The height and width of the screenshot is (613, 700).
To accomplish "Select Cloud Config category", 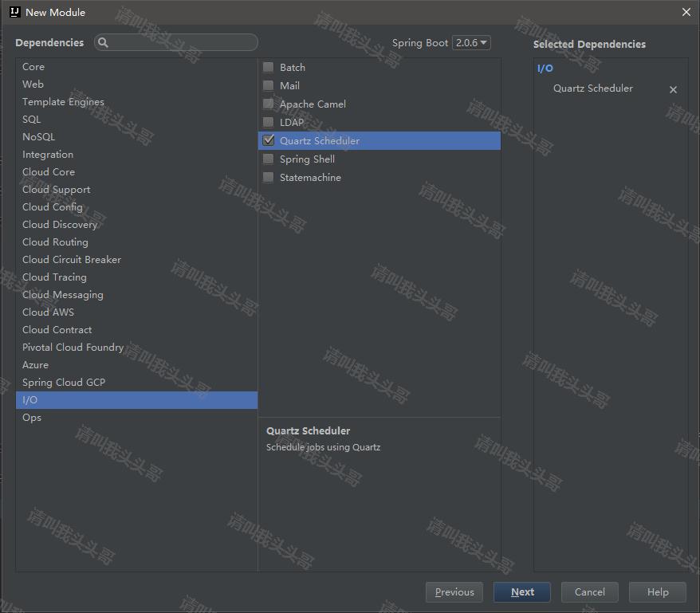I will pyautogui.click(x=136, y=206).
